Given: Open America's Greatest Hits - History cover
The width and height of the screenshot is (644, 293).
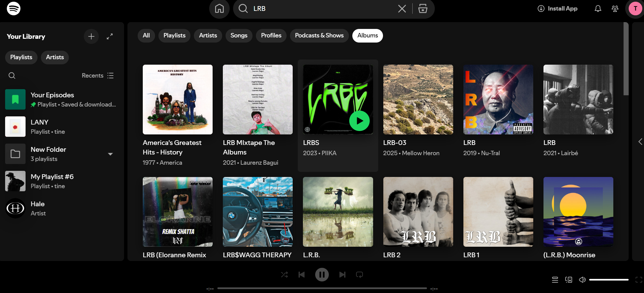Looking at the screenshot, I should point(178,99).
